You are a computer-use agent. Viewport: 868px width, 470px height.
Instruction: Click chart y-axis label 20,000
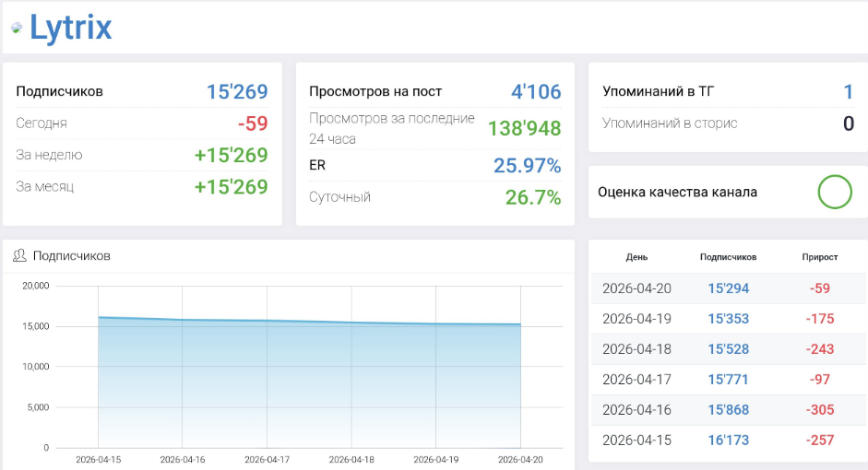35,286
